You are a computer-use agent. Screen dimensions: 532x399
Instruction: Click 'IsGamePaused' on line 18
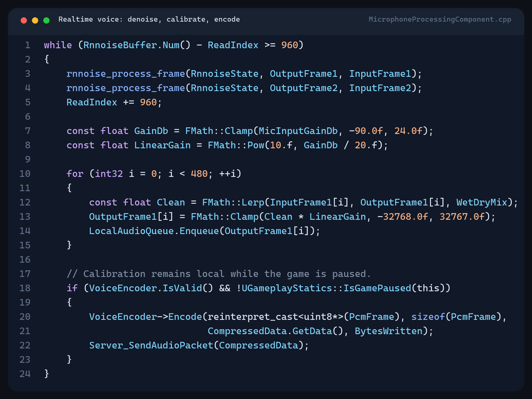(x=377, y=288)
